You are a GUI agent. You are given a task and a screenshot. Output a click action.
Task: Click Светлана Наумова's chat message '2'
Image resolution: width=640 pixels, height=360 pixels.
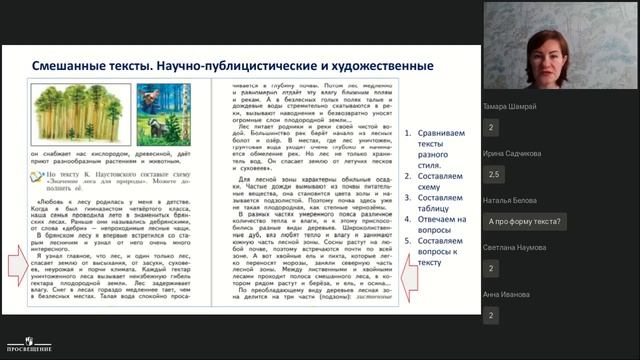click(x=491, y=268)
